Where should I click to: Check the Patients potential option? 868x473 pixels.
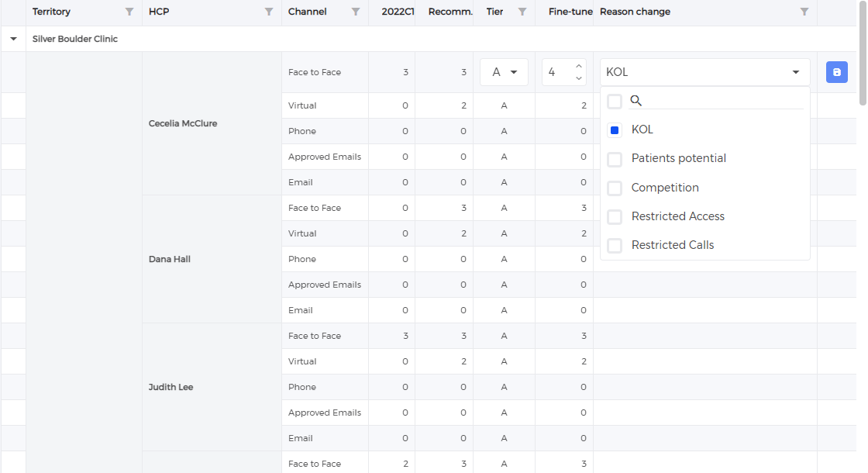click(x=615, y=159)
